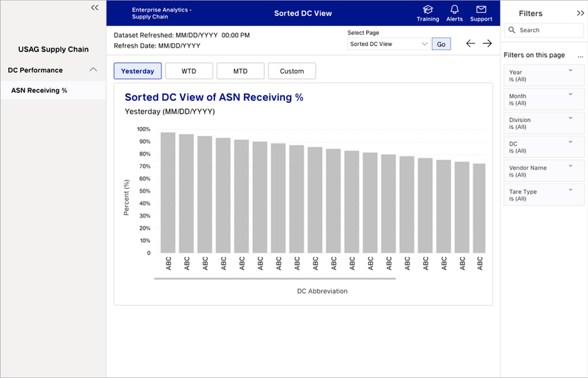Screen dimensions: 588x378
Task: Collapse the DC Performance section
Action: point(93,70)
